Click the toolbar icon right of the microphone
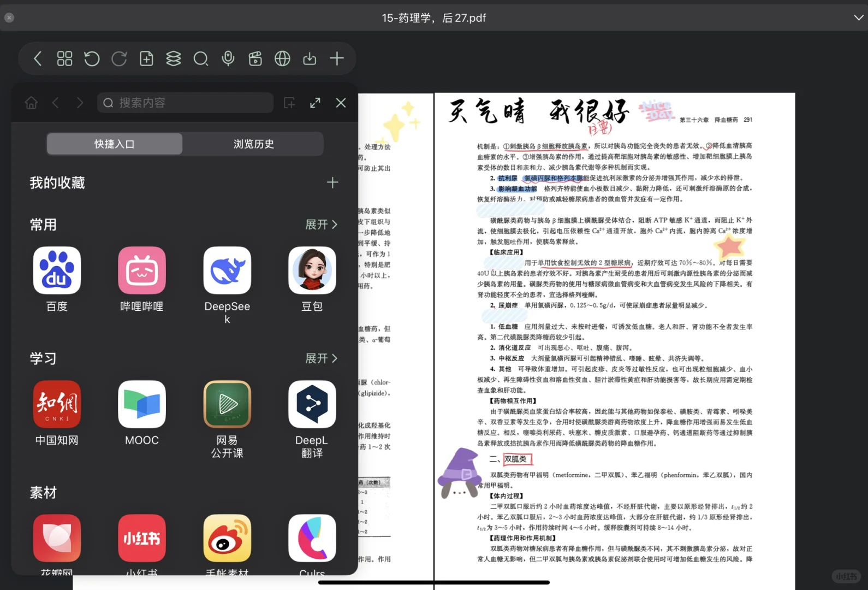Screen dimensions: 868x590 [255, 58]
